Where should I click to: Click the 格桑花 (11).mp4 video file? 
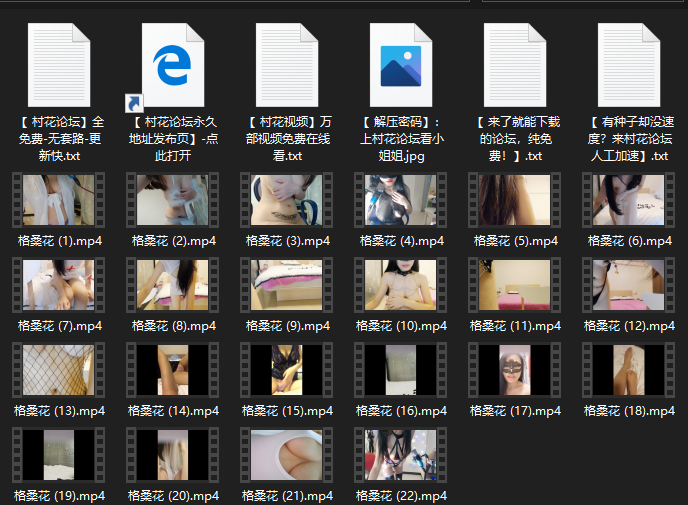514,285
